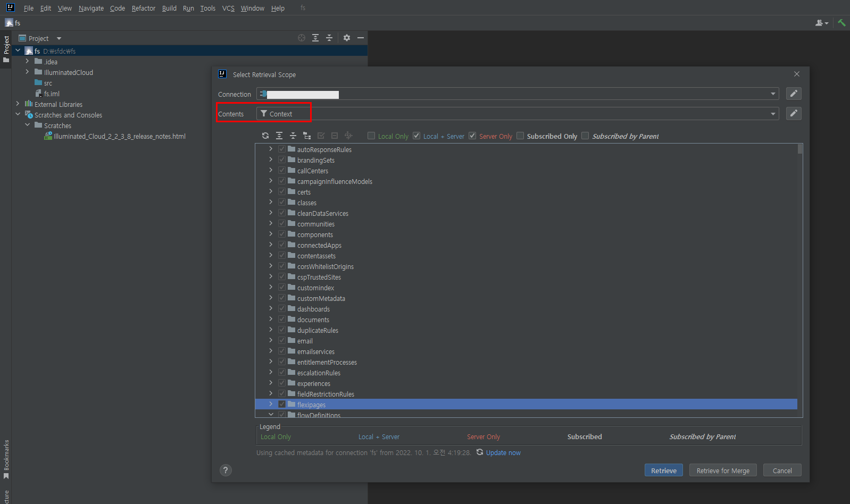Collapse all in Project panel header

[x=329, y=38]
